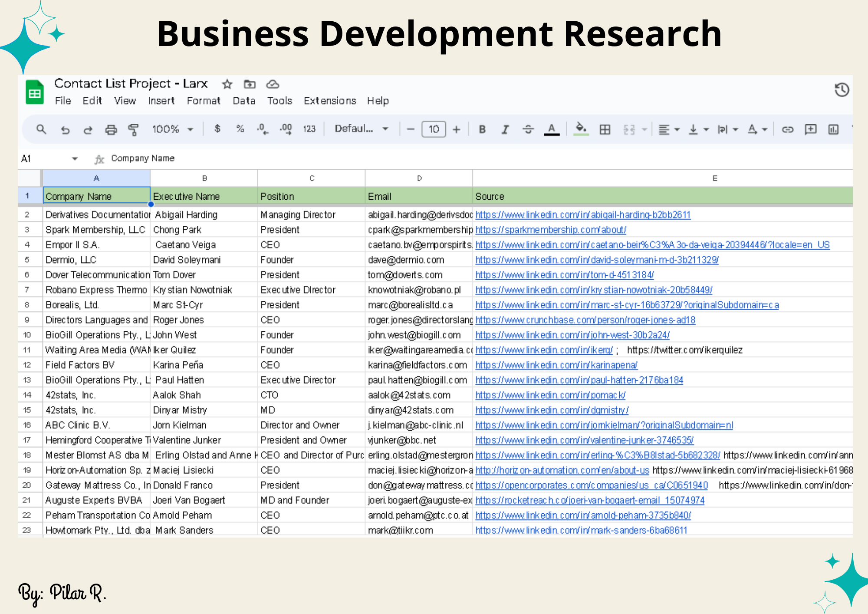Click the print icon
The width and height of the screenshot is (868, 614).
point(111,129)
